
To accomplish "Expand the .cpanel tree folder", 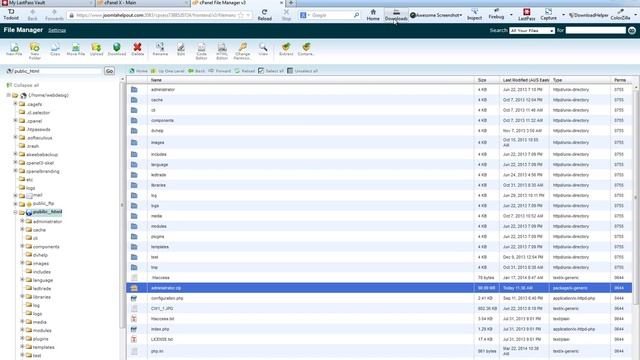I will [16, 120].
